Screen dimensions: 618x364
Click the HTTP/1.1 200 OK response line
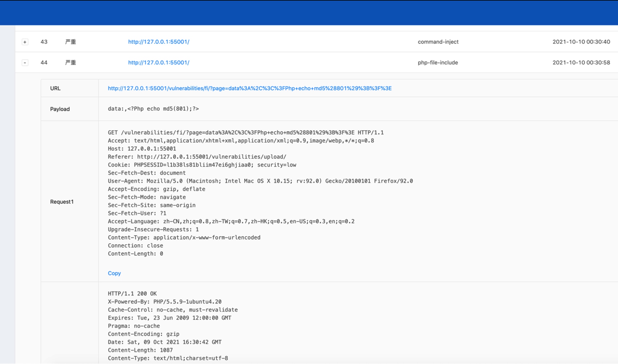[x=132, y=294]
